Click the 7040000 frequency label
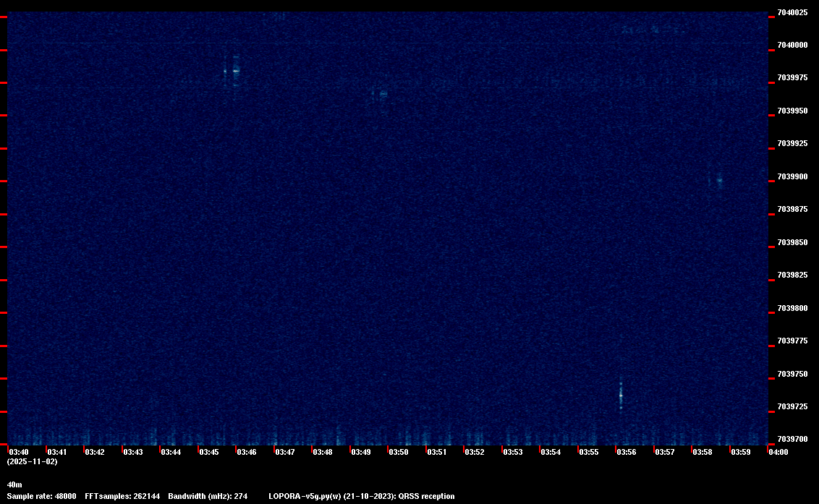 [x=792, y=46]
